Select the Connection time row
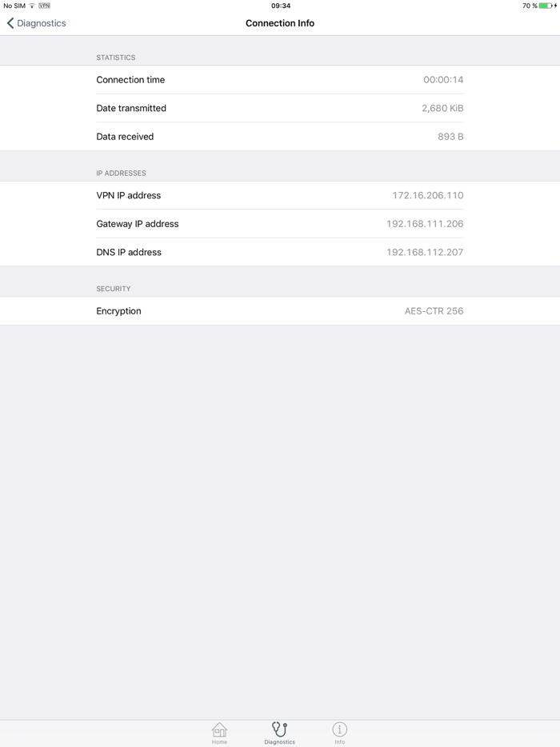560x747 pixels. click(279, 79)
